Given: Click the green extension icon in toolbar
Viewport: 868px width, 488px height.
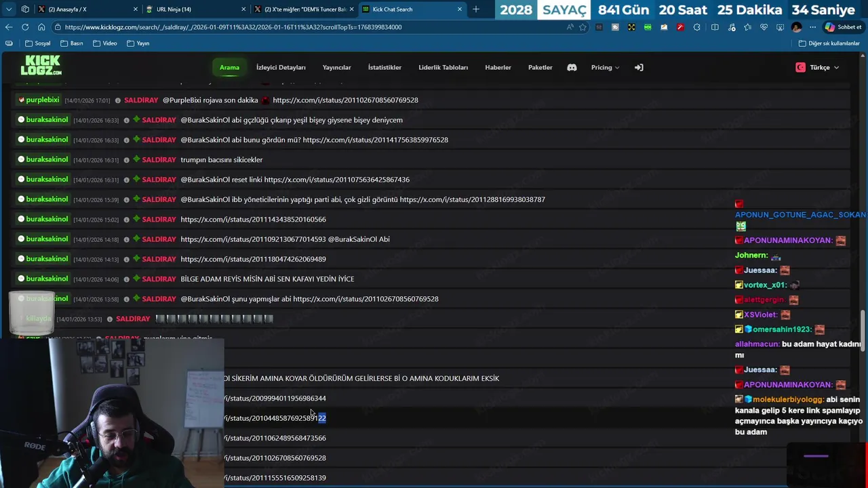Looking at the screenshot, I should (x=648, y=27).
